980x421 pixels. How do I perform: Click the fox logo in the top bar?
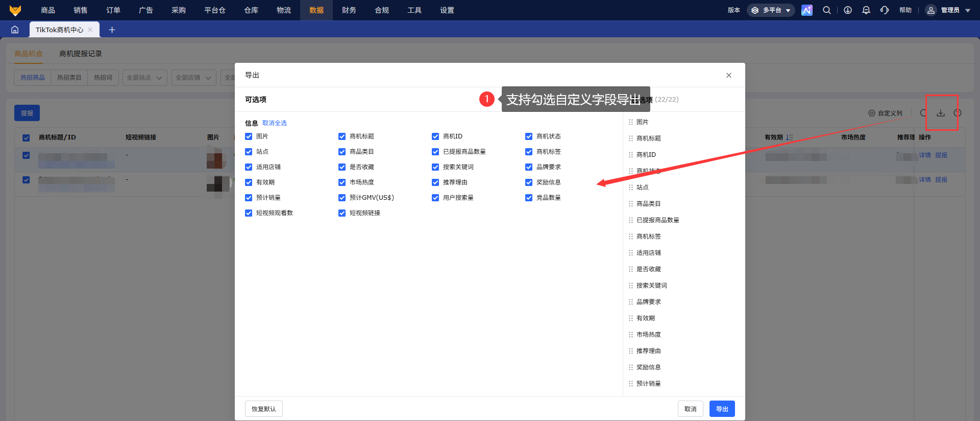click(15, 10)
